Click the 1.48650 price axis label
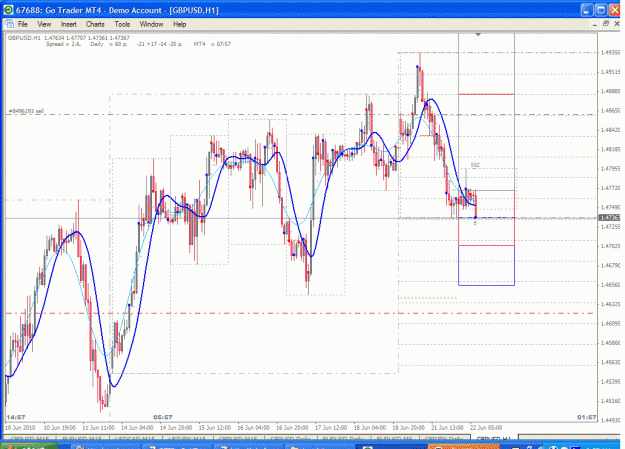This screenshot has height=449, width=625. click(611, 110)
